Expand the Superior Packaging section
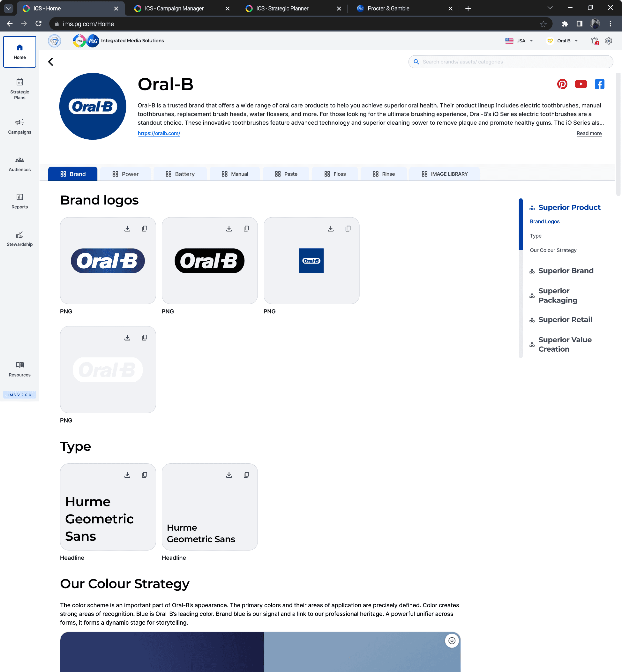The width and height of the screenshot is (622, 672). [558, 295]
